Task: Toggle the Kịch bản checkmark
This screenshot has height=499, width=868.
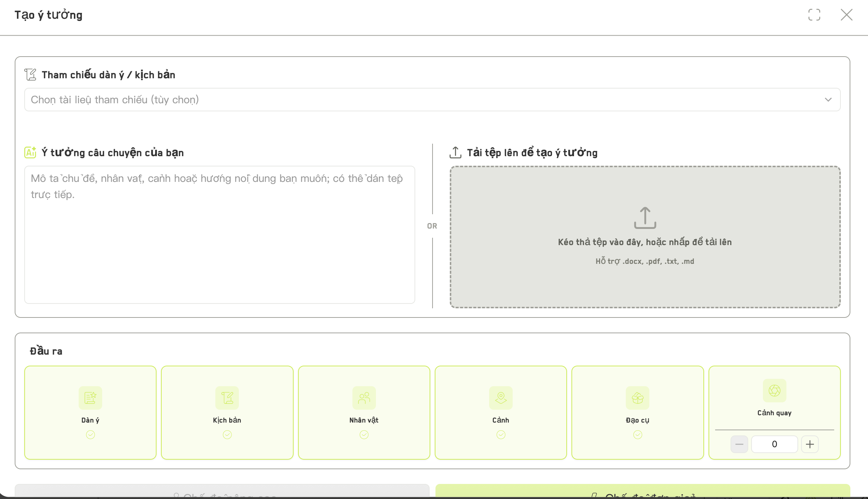Action: point(227,435)
